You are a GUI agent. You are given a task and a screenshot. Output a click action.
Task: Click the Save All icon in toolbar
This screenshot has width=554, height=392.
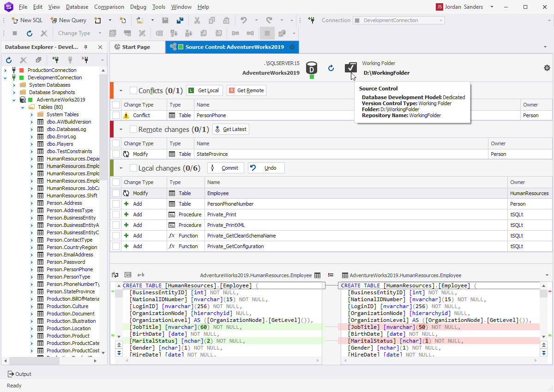pyautogui.click(x=180, y=20)
